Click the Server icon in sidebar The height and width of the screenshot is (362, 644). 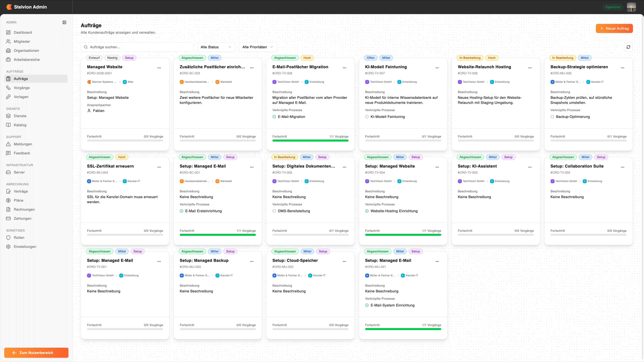click(8, 172)
